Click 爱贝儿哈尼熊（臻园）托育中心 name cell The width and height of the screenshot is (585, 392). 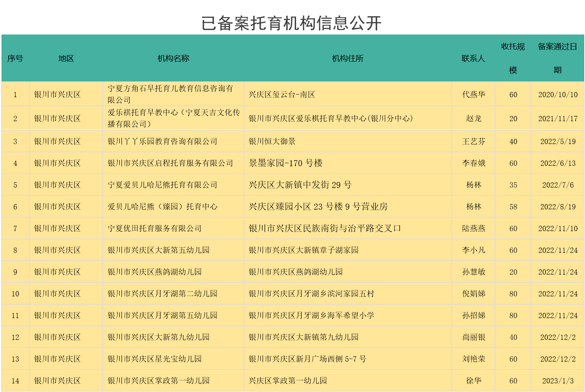(x=162, y=207)
